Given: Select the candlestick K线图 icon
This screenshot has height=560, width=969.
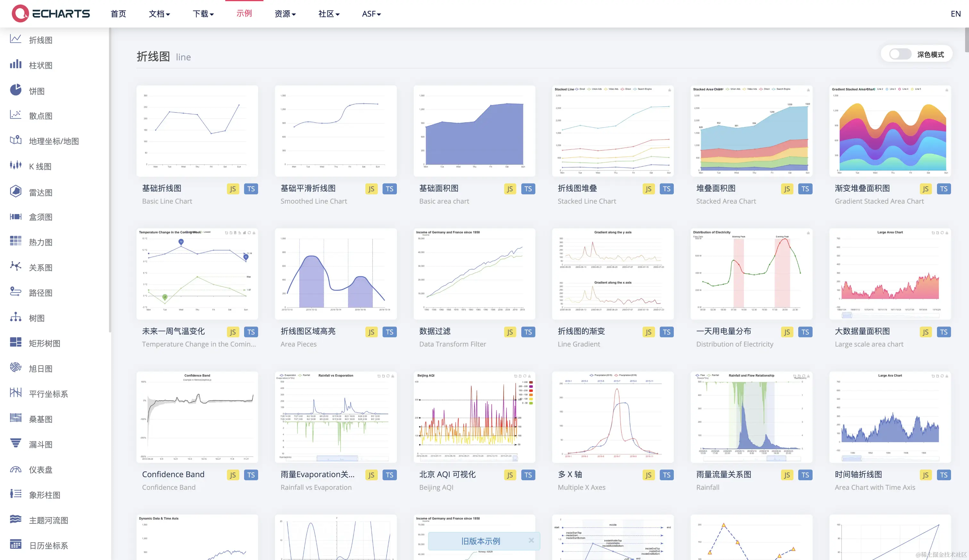Looking at the screenshot, I should (15, 165).
